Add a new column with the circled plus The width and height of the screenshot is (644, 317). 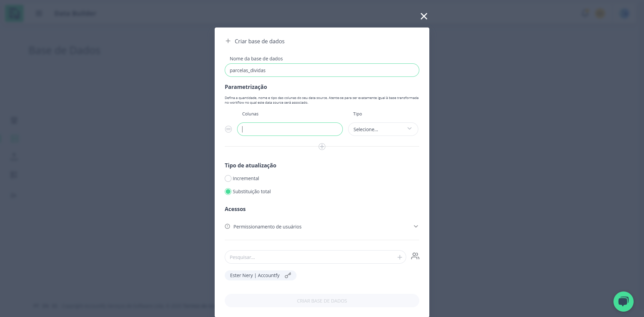pyautogui.click(x=322, y=147)
